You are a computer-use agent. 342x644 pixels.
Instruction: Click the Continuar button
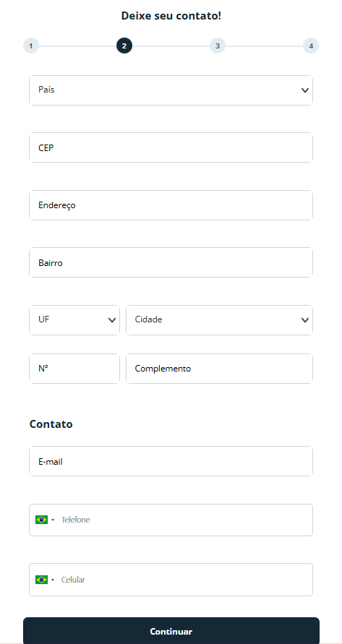coord(171,631)
